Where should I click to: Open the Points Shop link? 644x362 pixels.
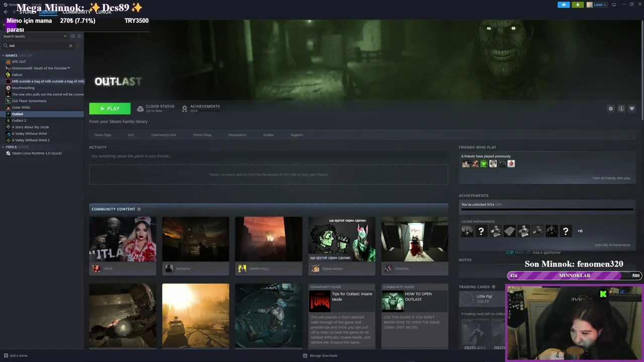(x=202, y=135)
